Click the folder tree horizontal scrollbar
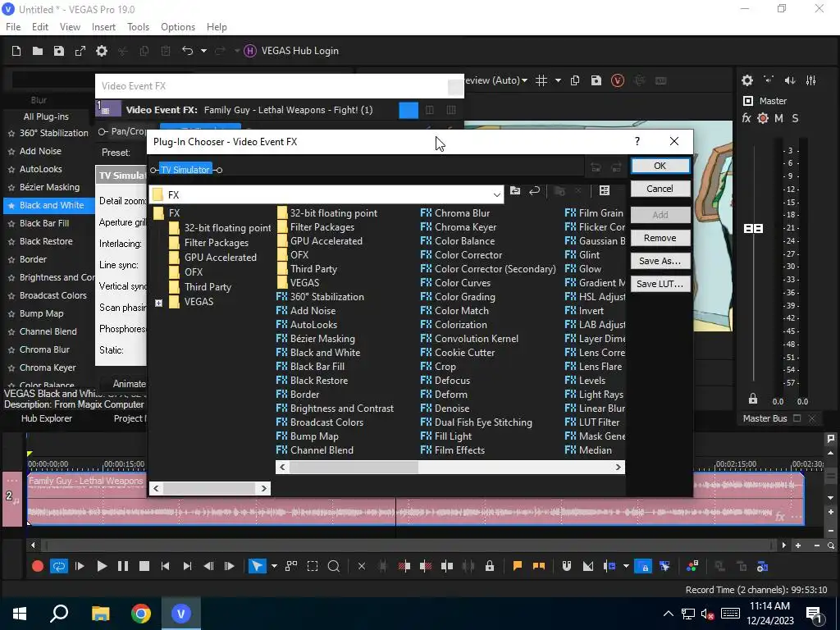The image size is (840, 630). (x=209, y=488)
